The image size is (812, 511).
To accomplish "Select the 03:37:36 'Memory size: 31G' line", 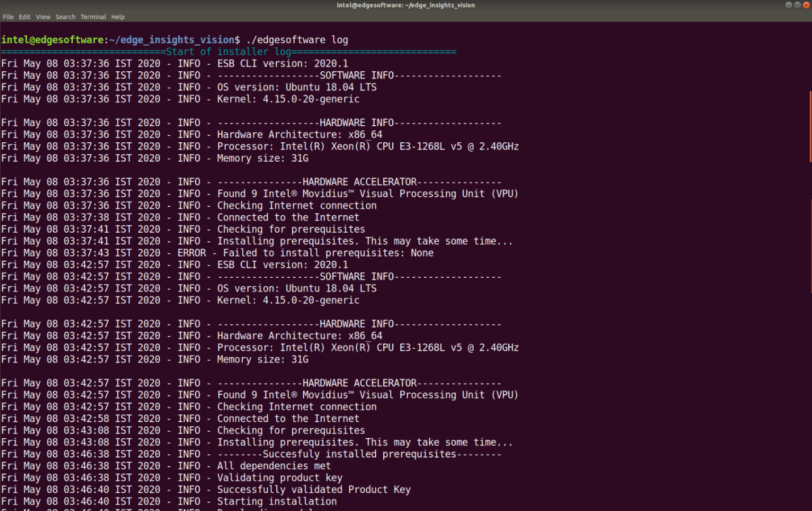I will point(155,159).
